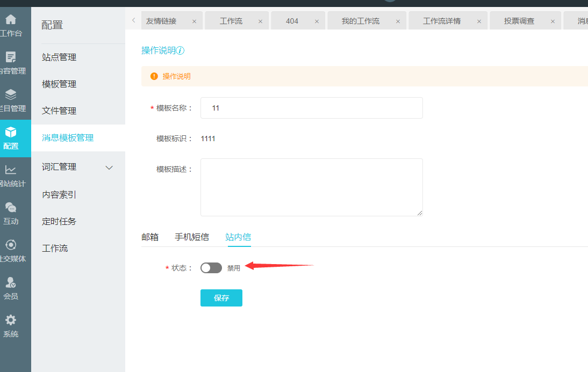The width and height of the screenshot is (588, 372).
Task: Click the 模板标识 value 1111
Action: pos(208,138)
